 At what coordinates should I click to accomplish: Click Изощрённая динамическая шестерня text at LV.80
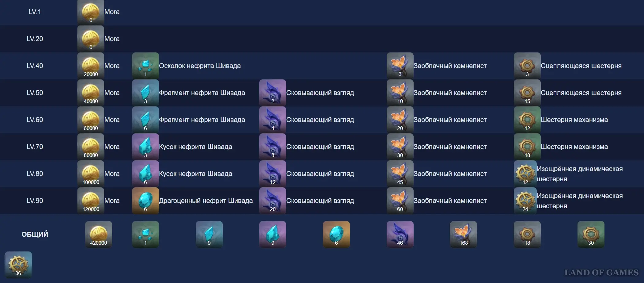tap(580, 174)
